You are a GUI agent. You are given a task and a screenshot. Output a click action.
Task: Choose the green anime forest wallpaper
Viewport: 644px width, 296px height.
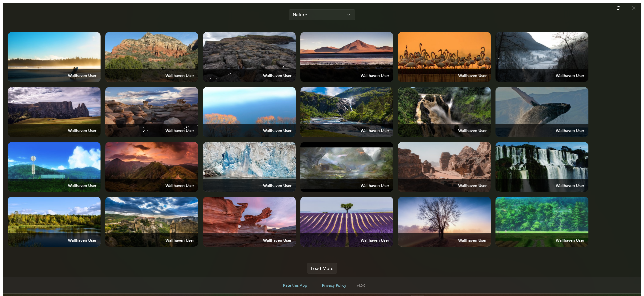coord(542,222)
